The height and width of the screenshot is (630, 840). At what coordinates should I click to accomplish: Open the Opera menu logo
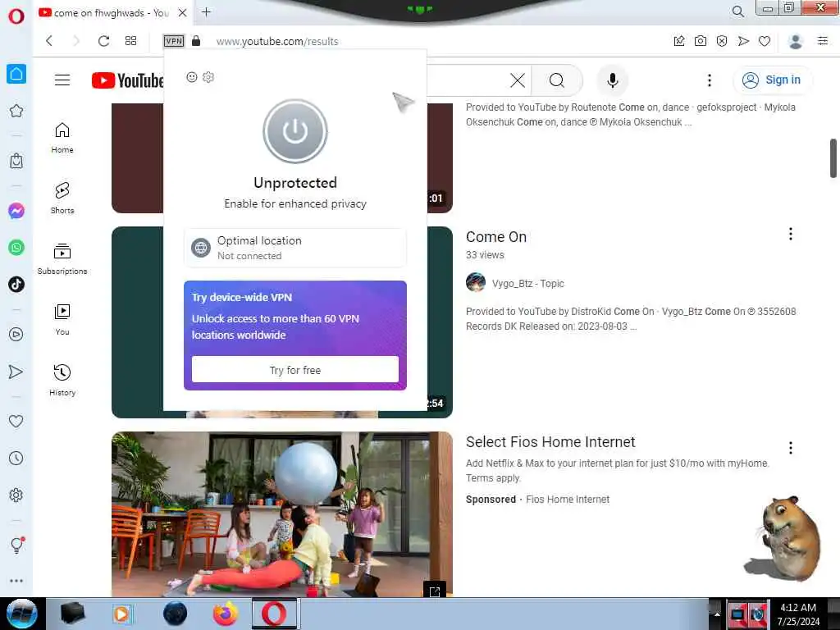point(16,16)
